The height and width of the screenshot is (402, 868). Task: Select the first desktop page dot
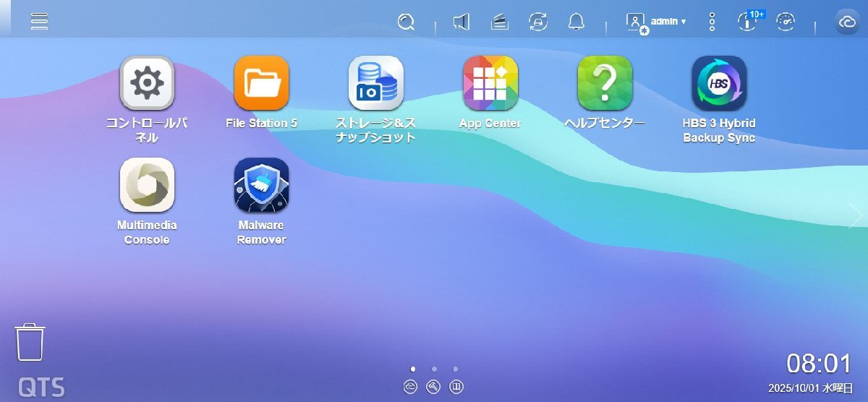tap(412, 369)
